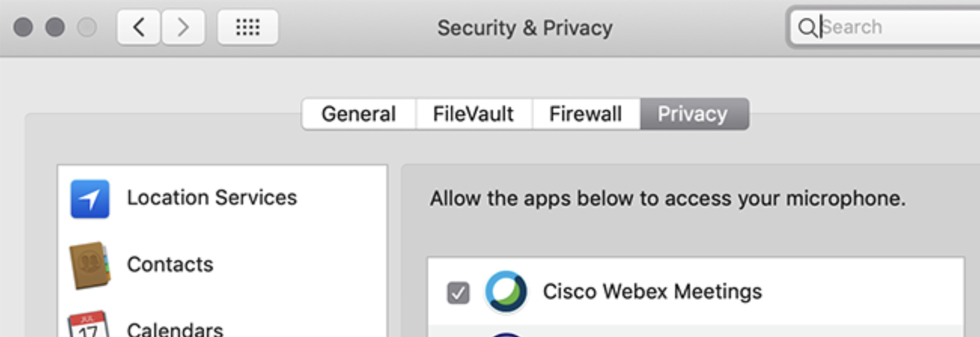Select the Firewall tab

pos(586,114)
